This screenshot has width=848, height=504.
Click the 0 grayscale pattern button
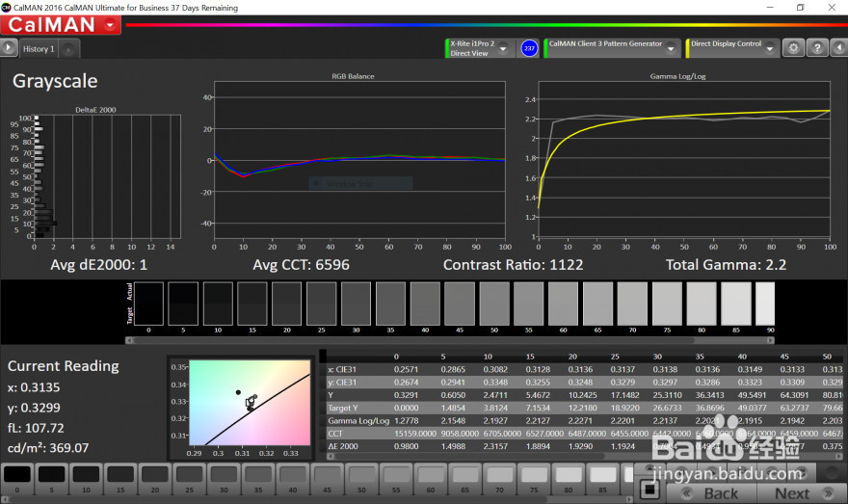tap(17, 479)
